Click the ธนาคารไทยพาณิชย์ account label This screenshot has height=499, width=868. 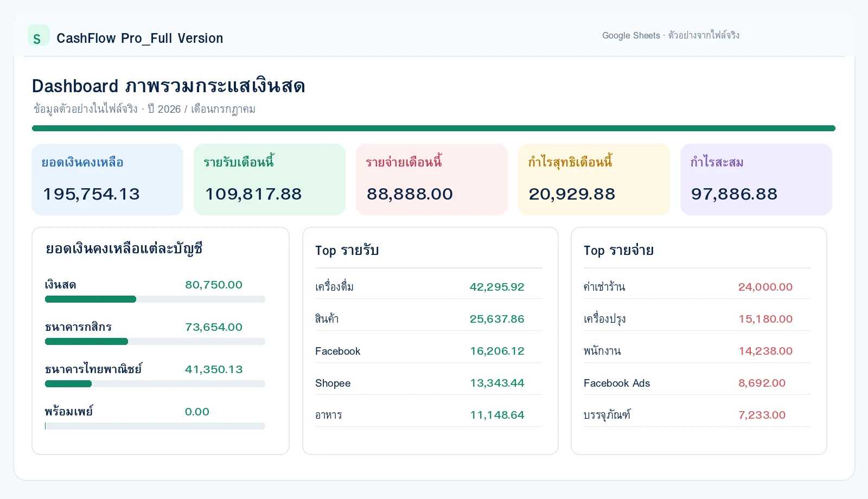[93, 369]
